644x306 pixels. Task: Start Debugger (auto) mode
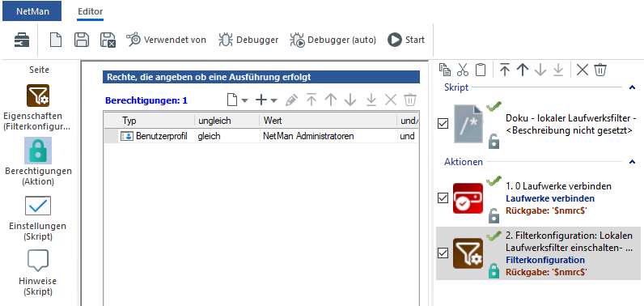333,40
